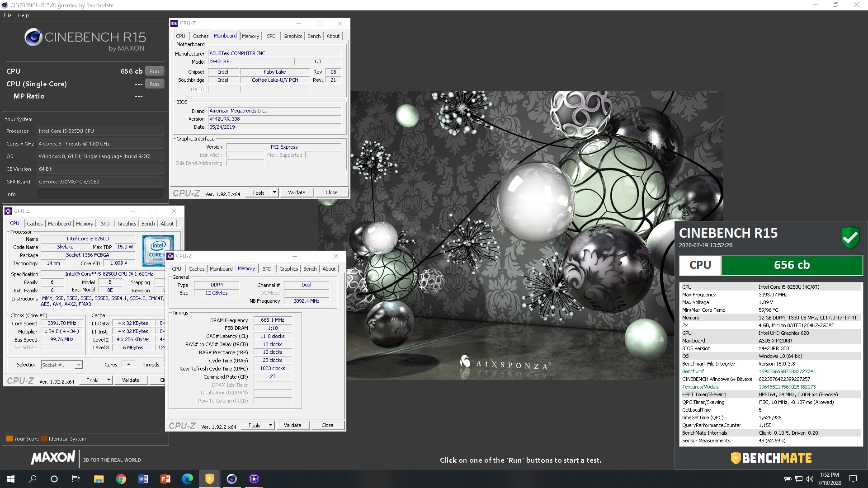The width and height of the screenshot is (868, 488).
Task: Click Tools button in Memory window
Action: [254, 425]
